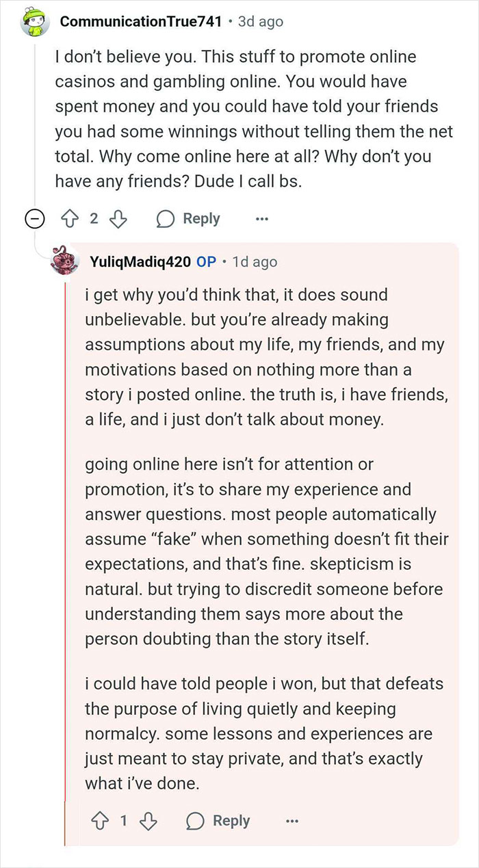Click the vote count showing 1
The width and height of the screenshot is (479, 868).
[126, 820]
